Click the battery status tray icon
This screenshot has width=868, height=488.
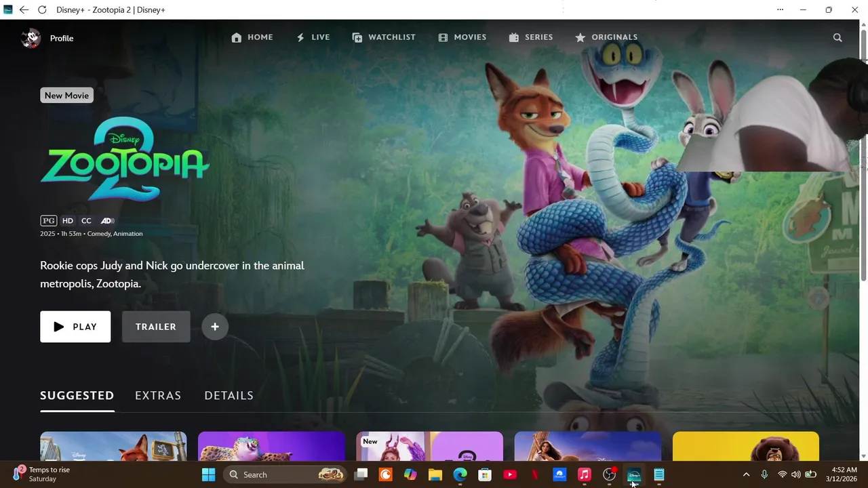[x=810, y=474]
